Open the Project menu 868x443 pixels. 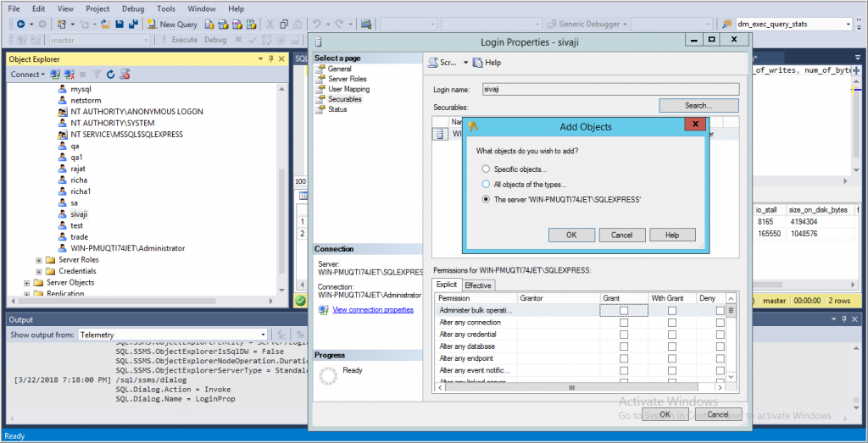98,8
